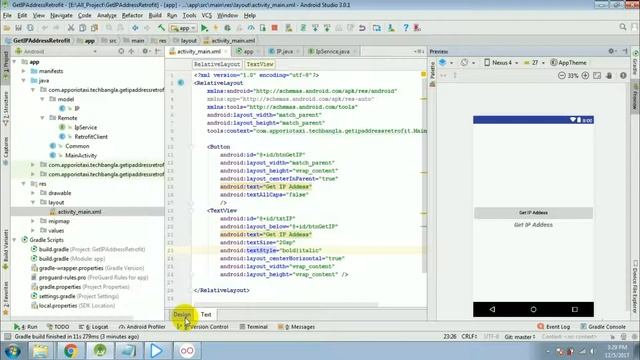Toggle the Gradle tool window button
This screenshot has width=640, height=360.
pos(635,63)
